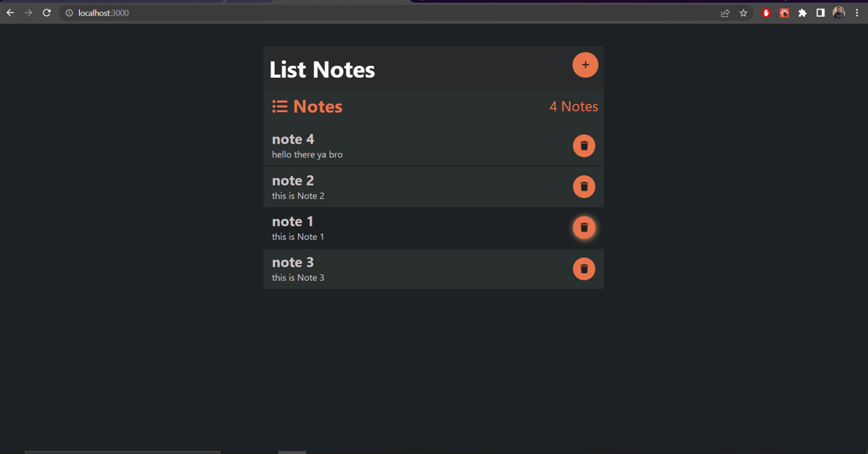Delete "note 2" using its trash icon

click(584, 186)
